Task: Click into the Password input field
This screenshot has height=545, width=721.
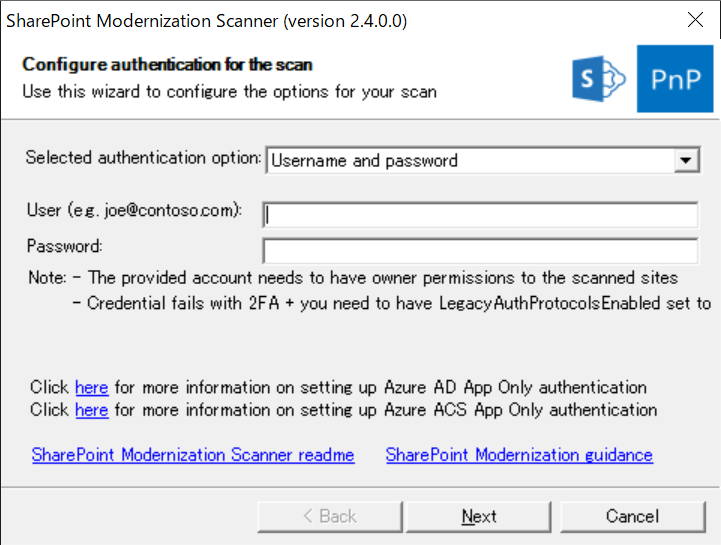Action: pos(480,250)
